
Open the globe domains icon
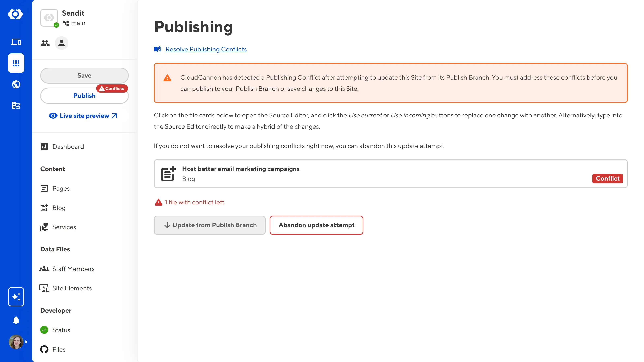(x=16, y=84)
